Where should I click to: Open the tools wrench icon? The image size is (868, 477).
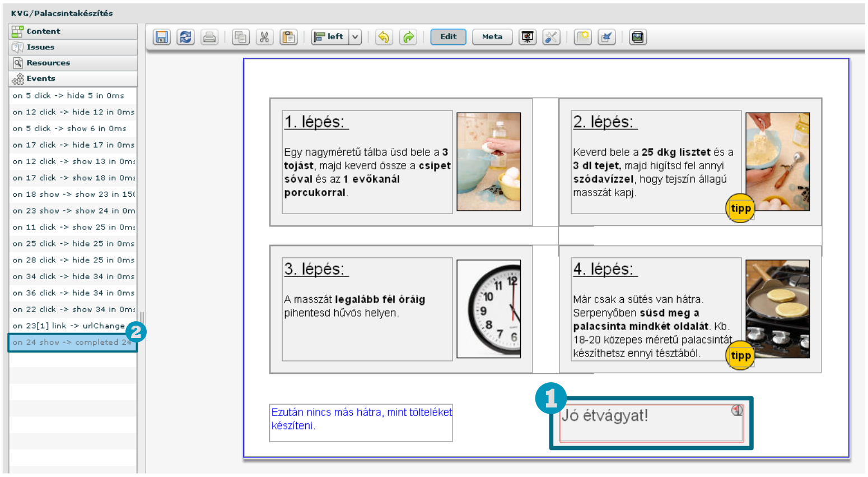(x=551, y=37)
